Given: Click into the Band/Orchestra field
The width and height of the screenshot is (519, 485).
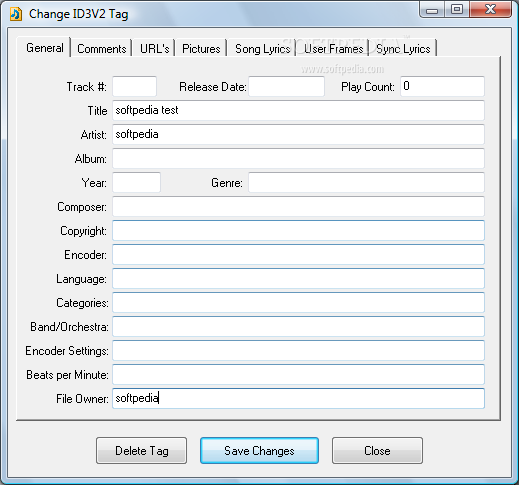Looking at the screenshot, I should [298, 326].
